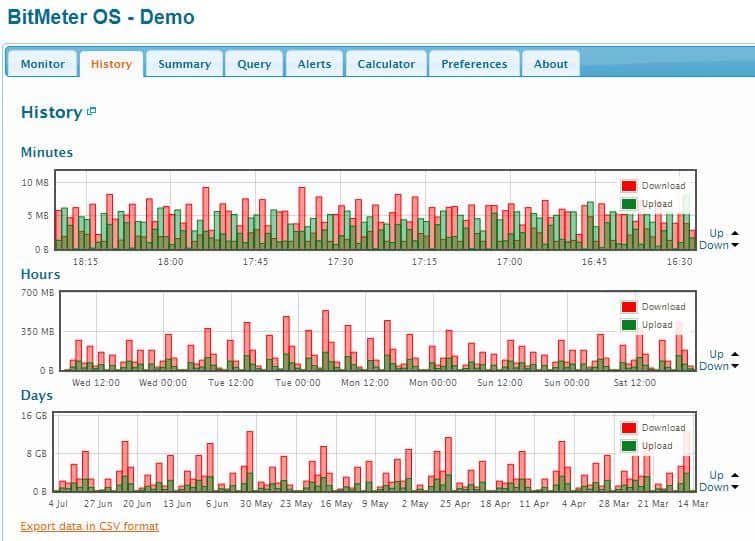Click green Upload swatch in Hours legend
Viewport: 755px width, 541px height.
click(x=629, y=325)
